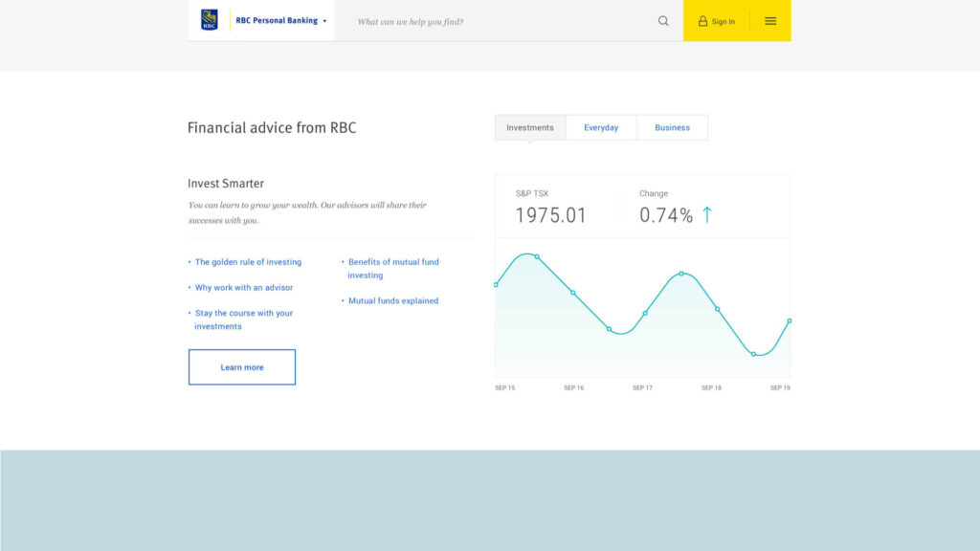Expand the RBC Personal Banking dropdown
Screen dimensions: 980x551
point(324,21)
